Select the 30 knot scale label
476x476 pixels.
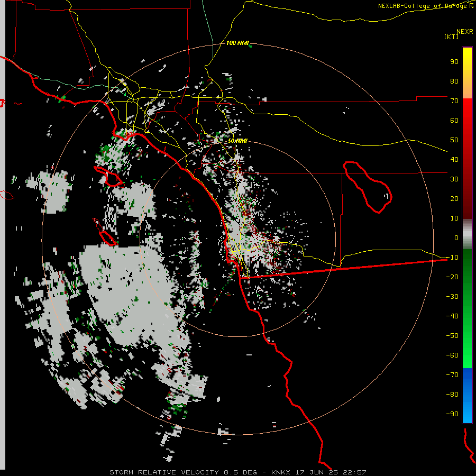pyautogui.click(x=454, y=179)
